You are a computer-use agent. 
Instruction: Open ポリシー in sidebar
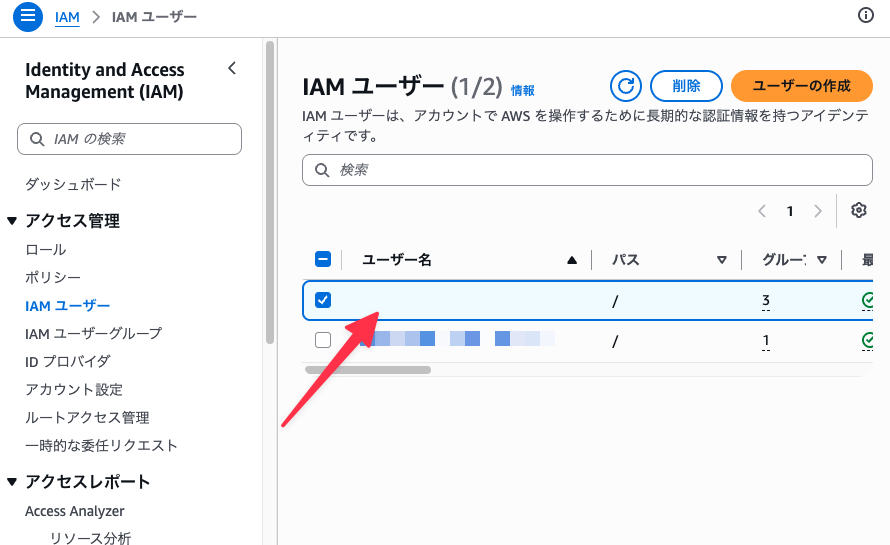(x=53, y=277)
